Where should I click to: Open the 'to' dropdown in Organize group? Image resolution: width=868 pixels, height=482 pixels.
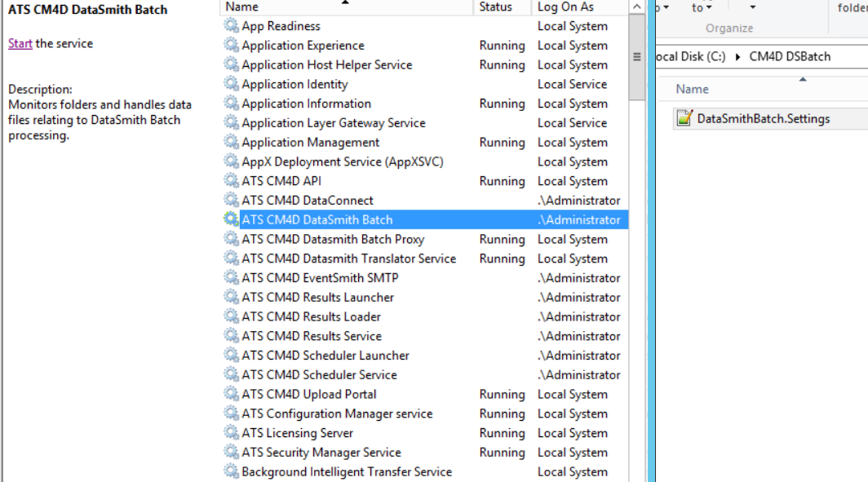pyautogui.click(x=702, y=7)
